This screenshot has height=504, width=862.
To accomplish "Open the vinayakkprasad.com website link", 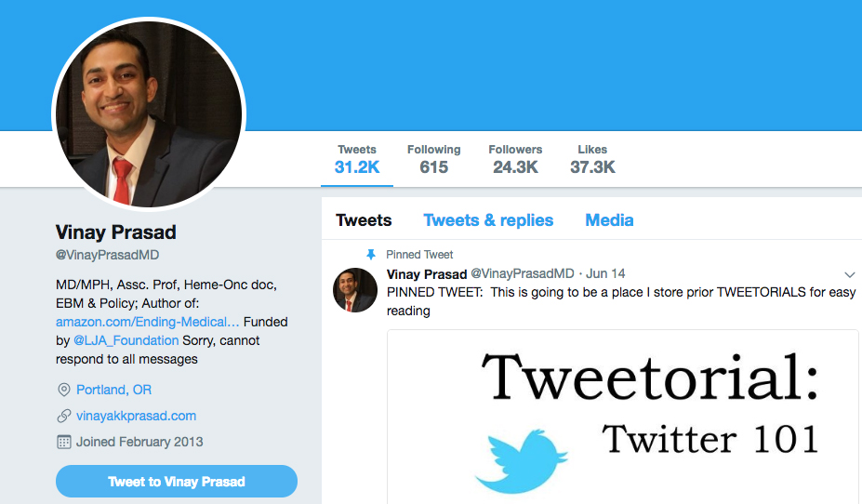I will [136, 416].
